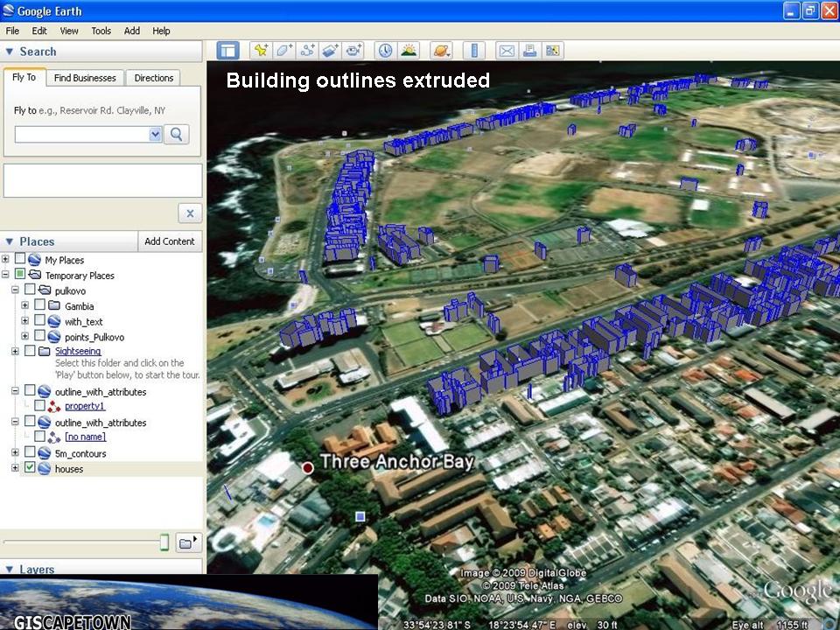Check the points_Pulkovo checkbox
The width and height of the screenshot is (840, 630).
point(39,336)
